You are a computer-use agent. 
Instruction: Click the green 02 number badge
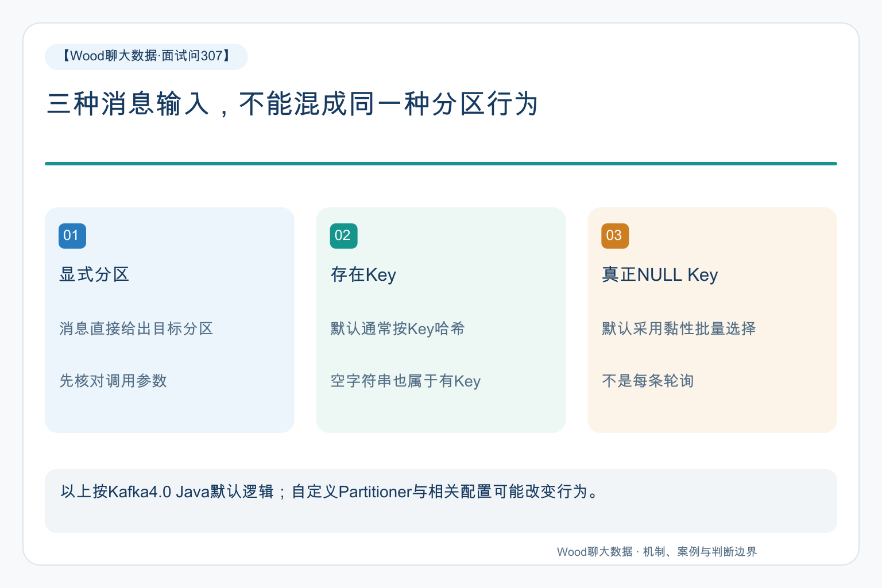(x=343, y=235)
